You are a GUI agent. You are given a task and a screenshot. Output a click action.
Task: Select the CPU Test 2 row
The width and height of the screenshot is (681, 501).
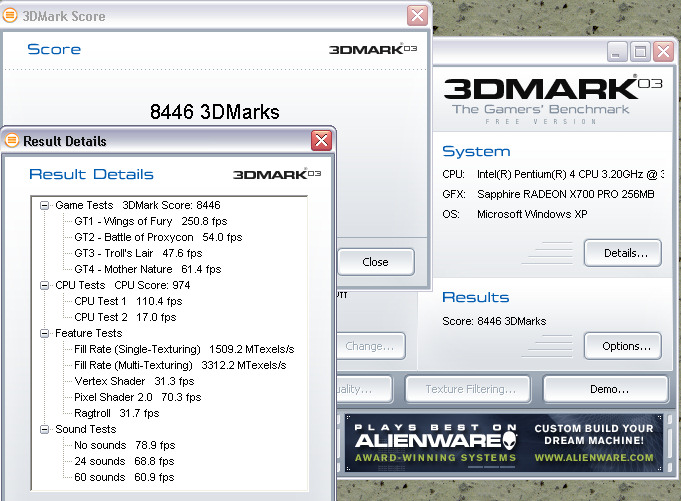coord(125,317)
